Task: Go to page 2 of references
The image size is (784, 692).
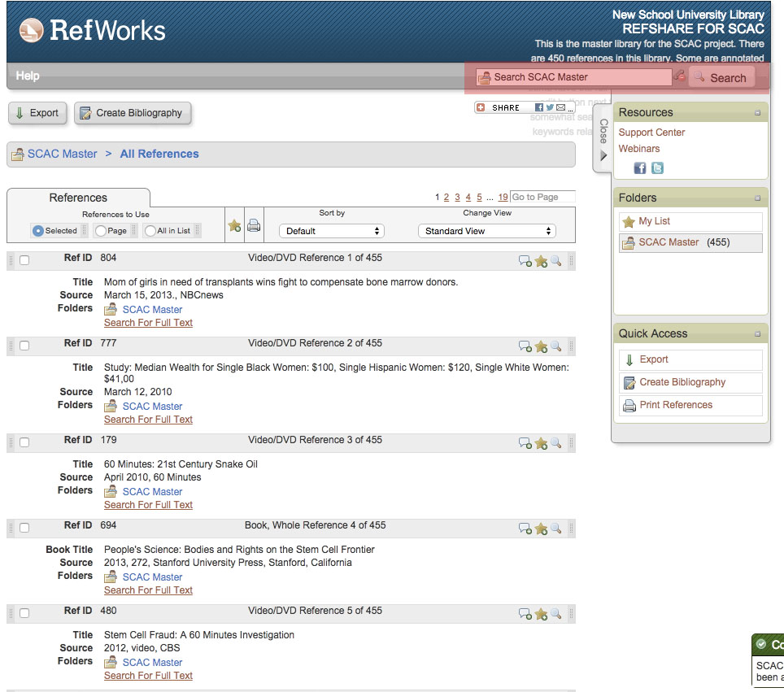Action: tap(446, 197)
